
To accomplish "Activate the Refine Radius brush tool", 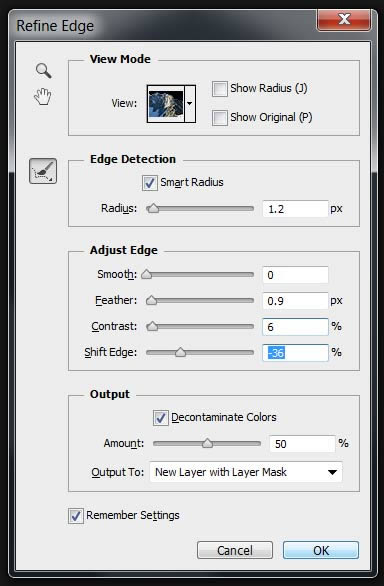I will click(43, 171).
